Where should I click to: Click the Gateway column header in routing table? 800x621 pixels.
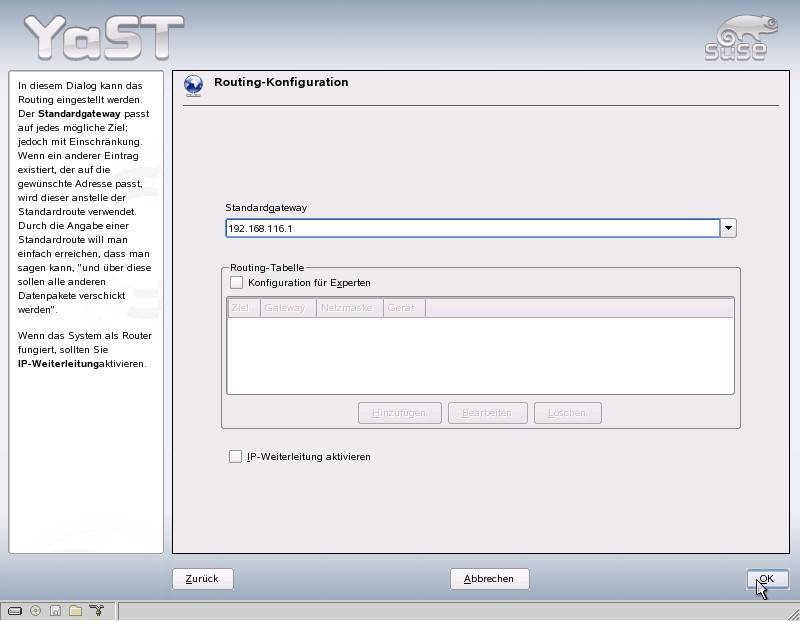coord(288,308)
